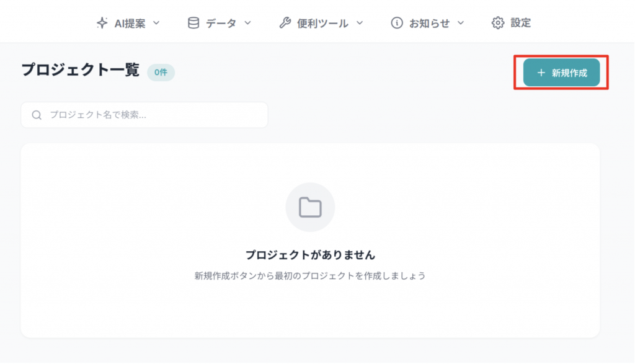Screen dimensions: 635x364
Task: Click the info circle icon beside お知らせ
Action: tap(396, 23)
